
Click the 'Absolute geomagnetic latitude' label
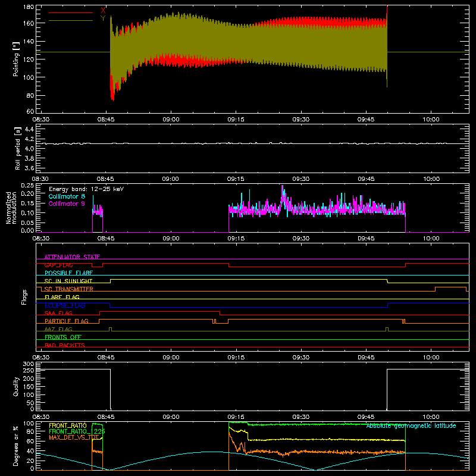tap(411, 426)
